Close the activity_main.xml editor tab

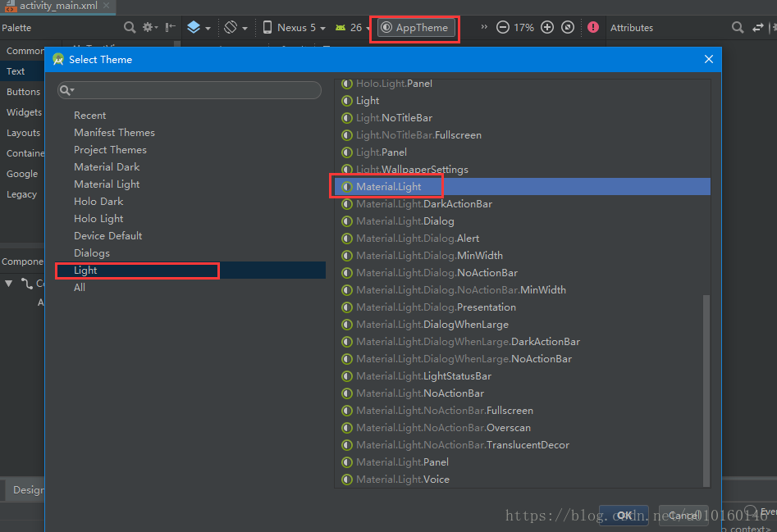click(x=106, y=6)
